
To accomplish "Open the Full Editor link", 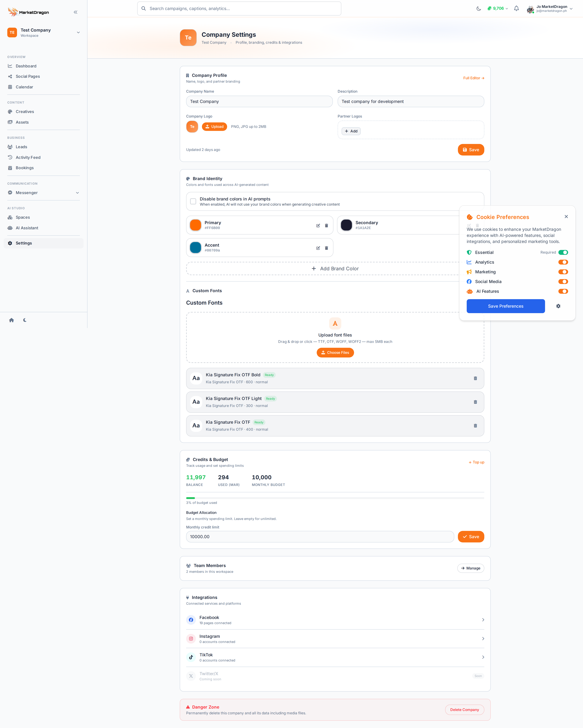I will point(474,78).
